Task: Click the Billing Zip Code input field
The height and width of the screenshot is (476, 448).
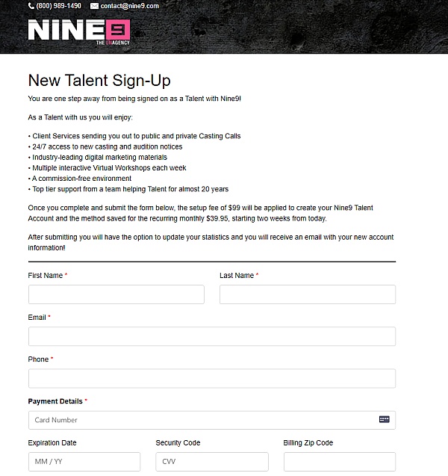Action: pos(339,462)
